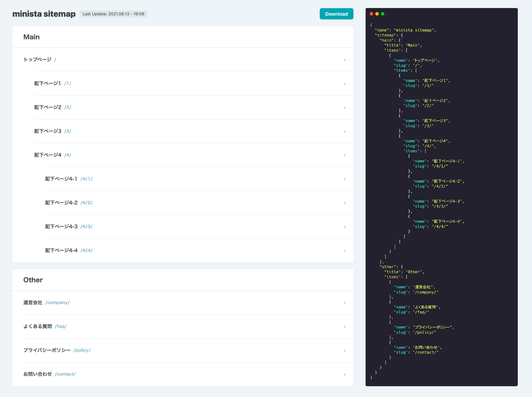The width and height of the screenshot is (532, 397).
Task: Select the 配下ページ4-4 item
Action: pos(61,250)
